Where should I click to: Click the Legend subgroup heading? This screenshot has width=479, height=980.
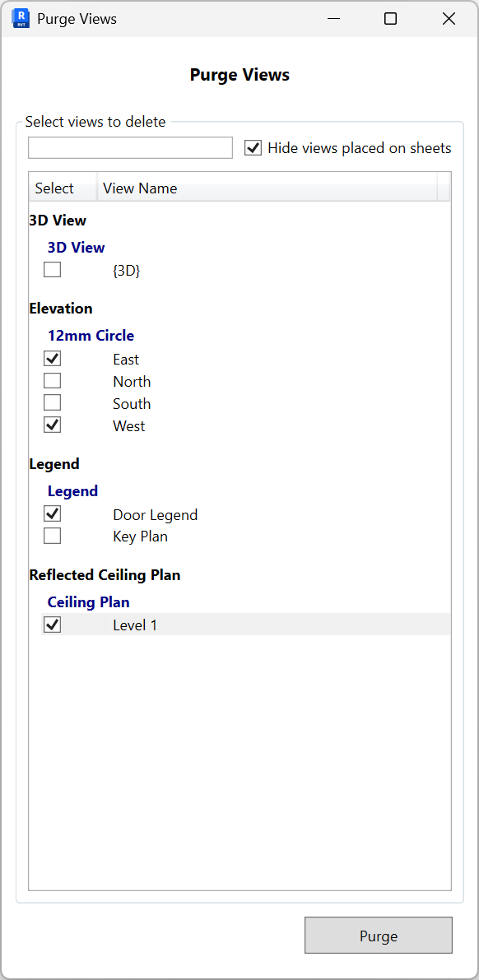coord(72,490)
